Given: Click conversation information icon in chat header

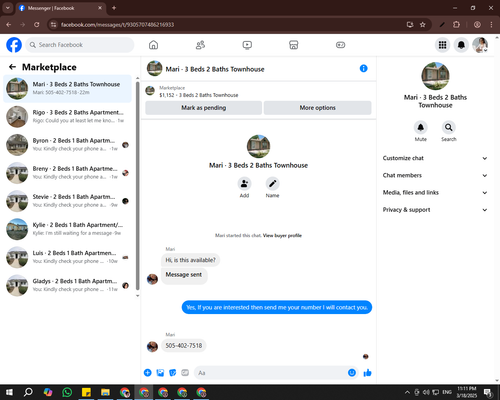Looking at the screenshot, I should pos(363,68).
